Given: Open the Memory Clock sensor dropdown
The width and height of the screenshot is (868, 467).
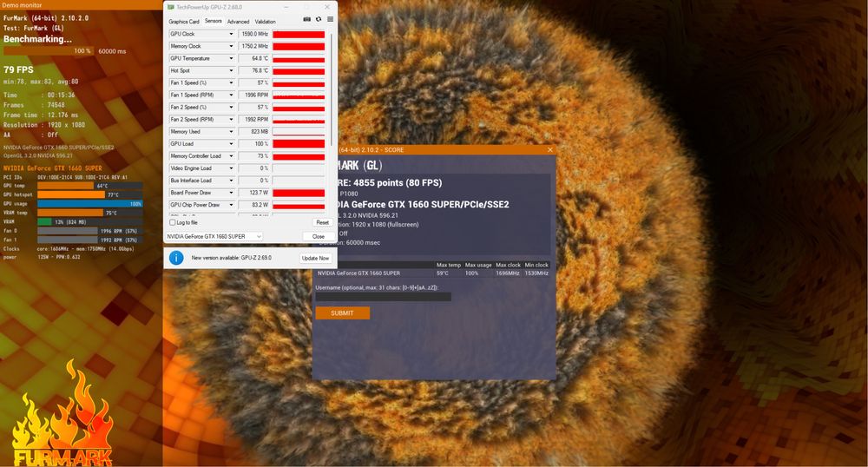Looking at the screenshot, I should click(232, 47).
